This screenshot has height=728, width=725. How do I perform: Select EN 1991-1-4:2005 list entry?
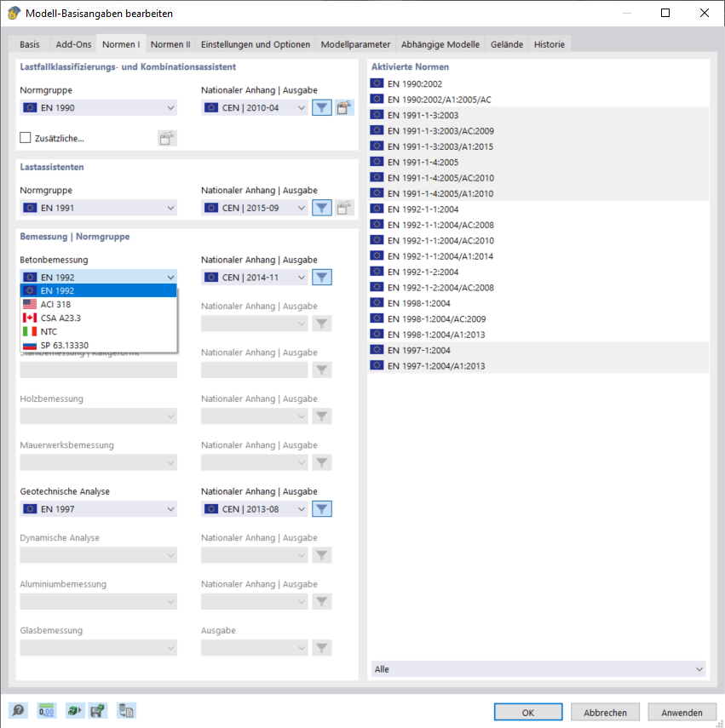538,162
